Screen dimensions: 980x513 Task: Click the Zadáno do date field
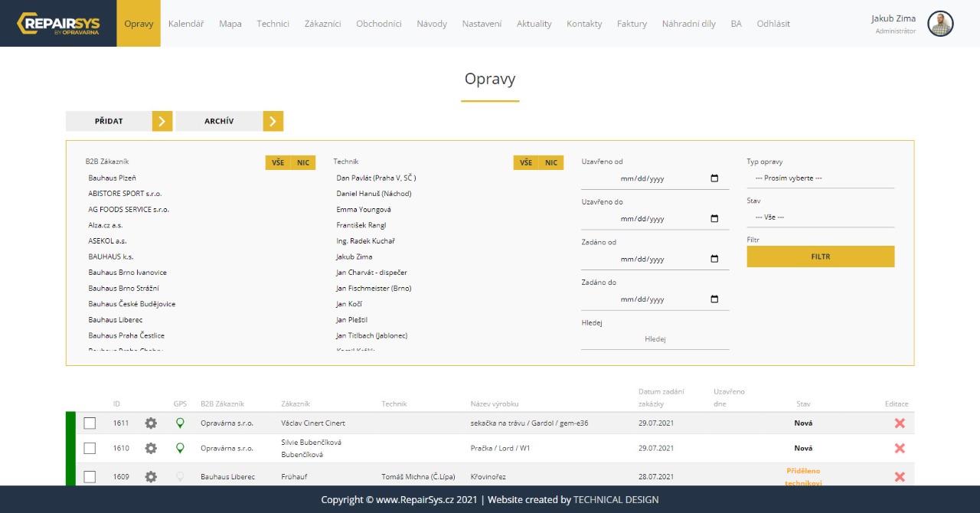(655, 299)
